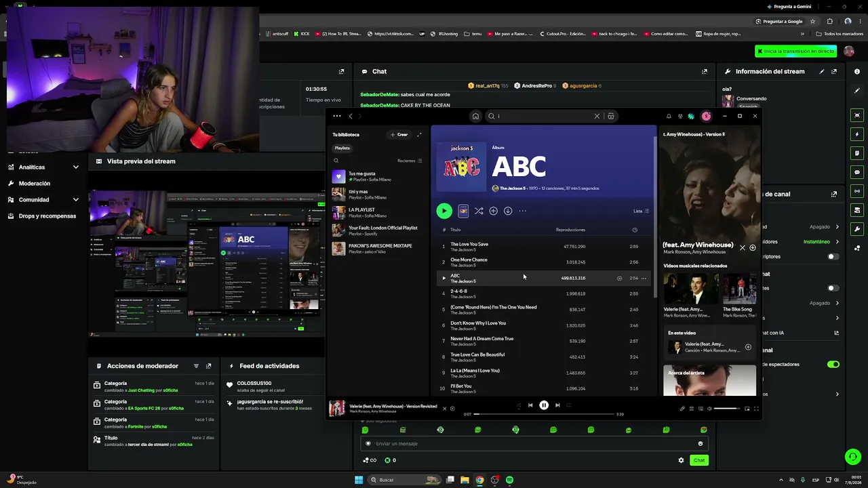Click the Just Chatting category link
868x488 pixels.
(141, 390)
